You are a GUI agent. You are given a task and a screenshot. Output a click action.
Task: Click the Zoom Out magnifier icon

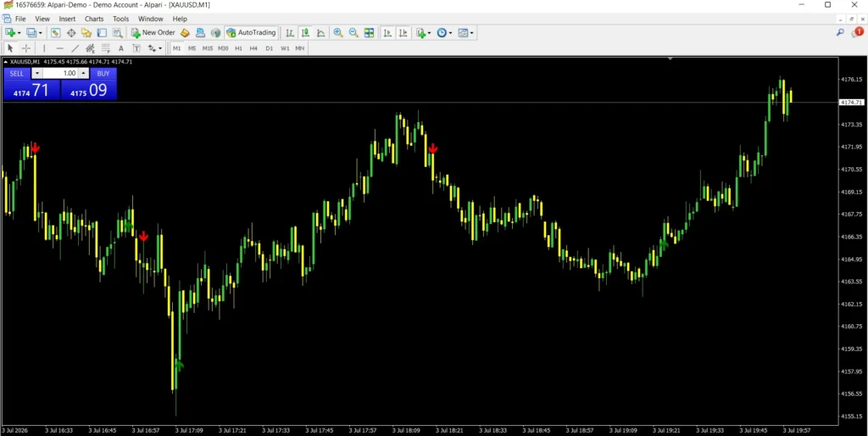point(353,33)
